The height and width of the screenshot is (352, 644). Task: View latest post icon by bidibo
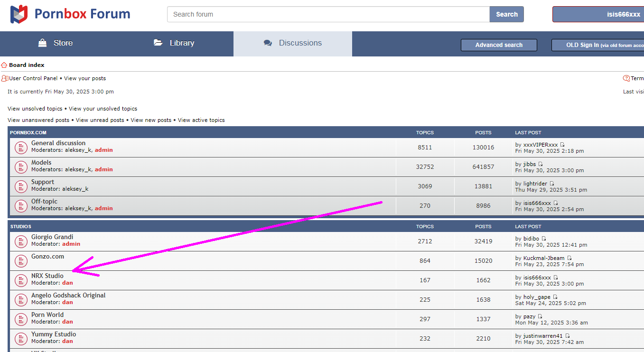pos(544,239)
